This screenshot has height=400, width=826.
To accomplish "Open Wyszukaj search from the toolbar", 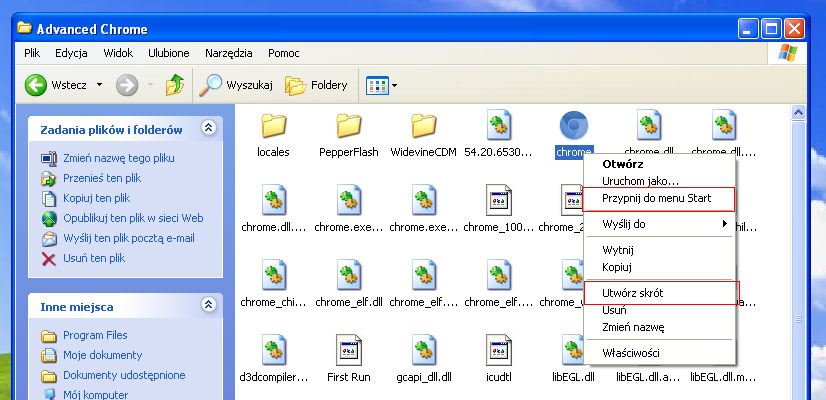I will coord(235,85).
